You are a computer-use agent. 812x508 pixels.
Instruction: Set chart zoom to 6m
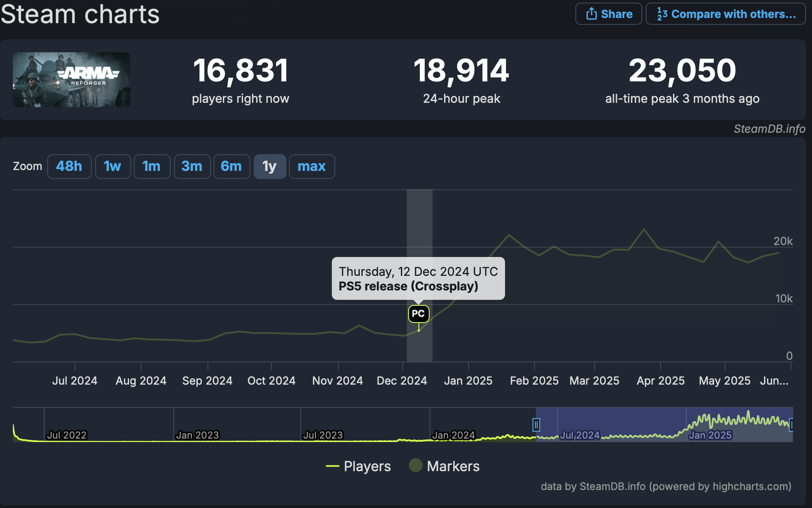tap(232, 166)
